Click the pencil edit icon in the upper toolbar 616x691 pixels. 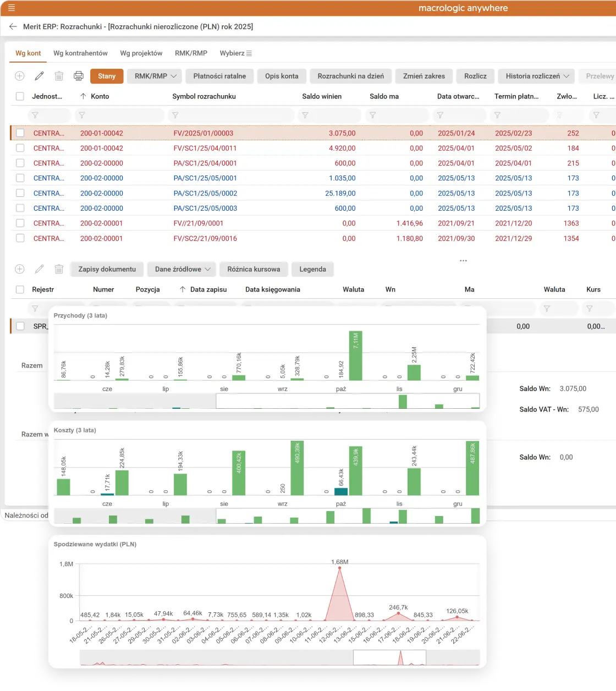click(39, 76)
